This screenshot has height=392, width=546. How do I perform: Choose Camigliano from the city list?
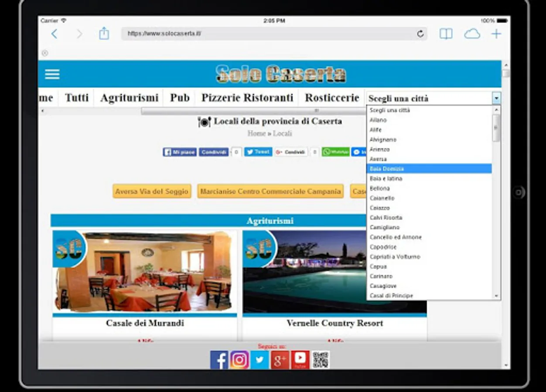click(x=429, y=227)
